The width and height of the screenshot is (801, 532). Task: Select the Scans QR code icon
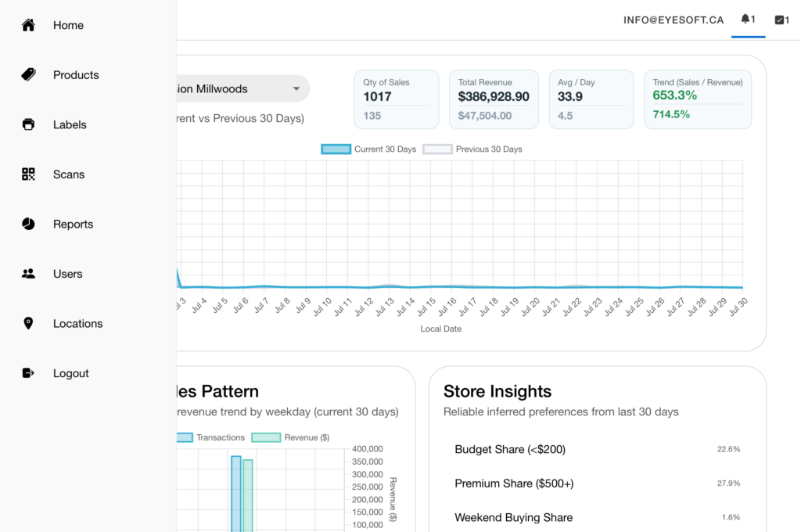point(28,174)
